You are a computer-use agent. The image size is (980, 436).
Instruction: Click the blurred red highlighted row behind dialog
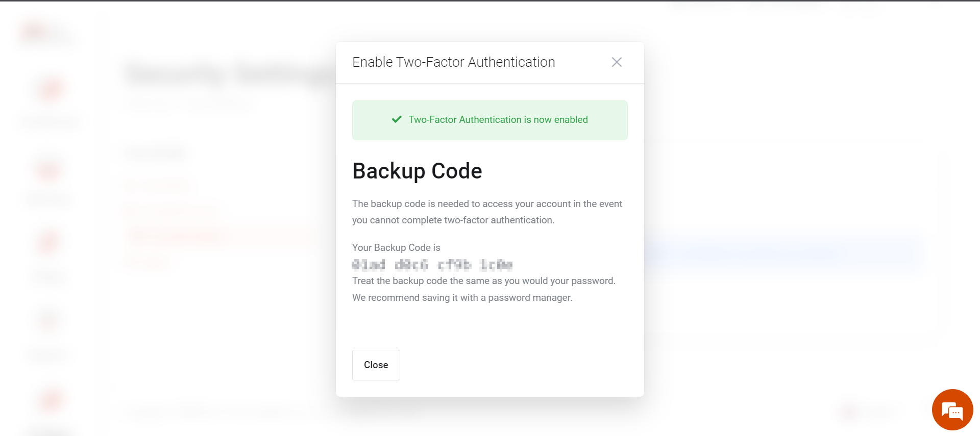coord(219,236)
